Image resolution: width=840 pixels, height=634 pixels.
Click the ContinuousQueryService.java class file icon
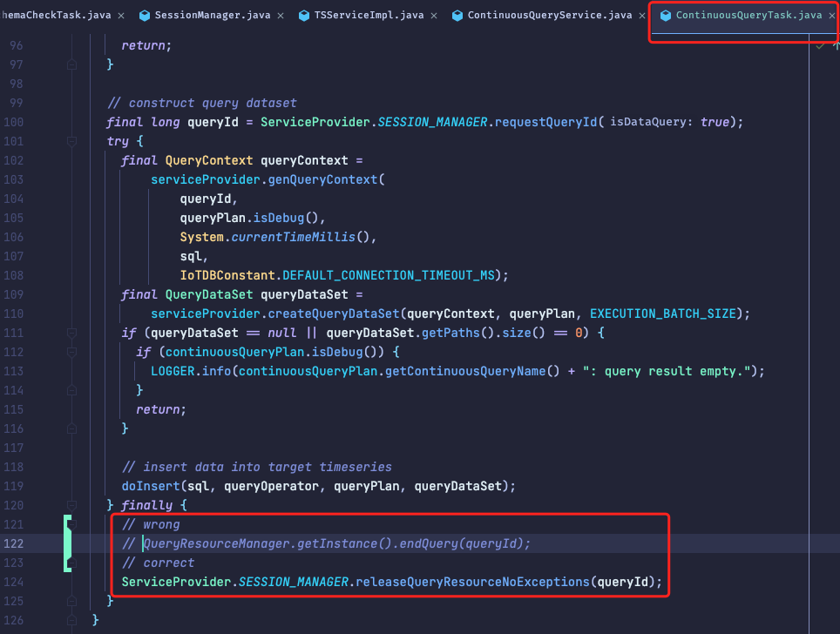coord(457,16)
